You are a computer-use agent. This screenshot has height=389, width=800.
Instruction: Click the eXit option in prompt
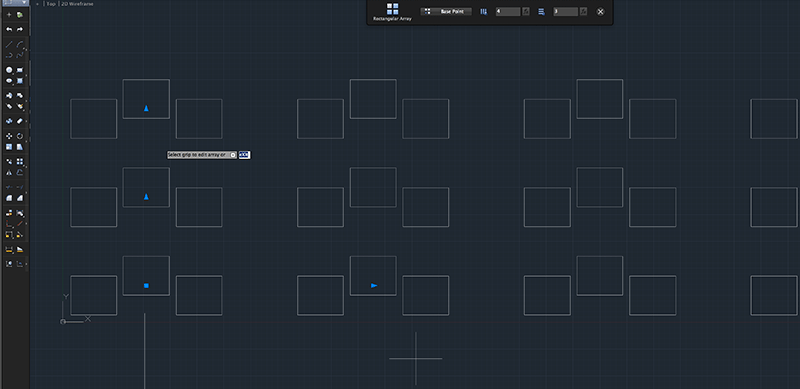point(244,155)
